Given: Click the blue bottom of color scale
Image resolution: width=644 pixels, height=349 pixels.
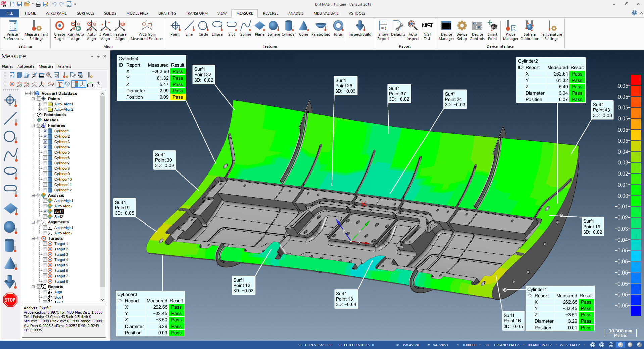Looking at the screenshot, I should (636, 311).
